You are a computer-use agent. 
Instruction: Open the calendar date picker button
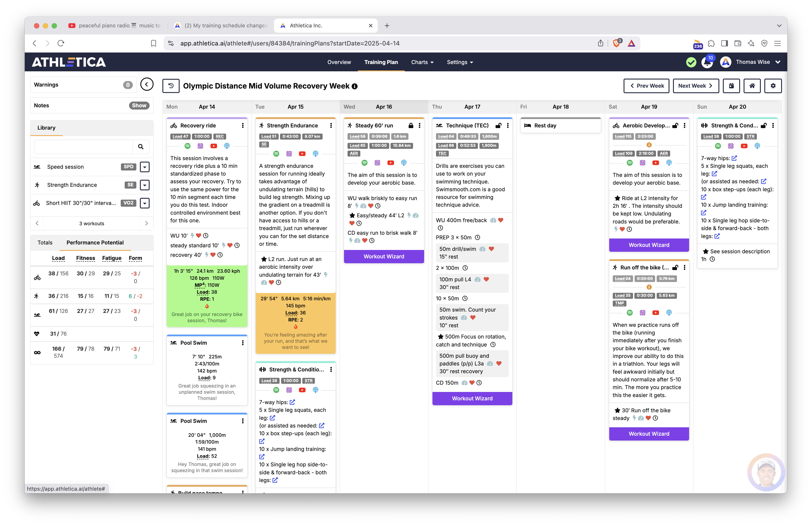click(731, 86)
